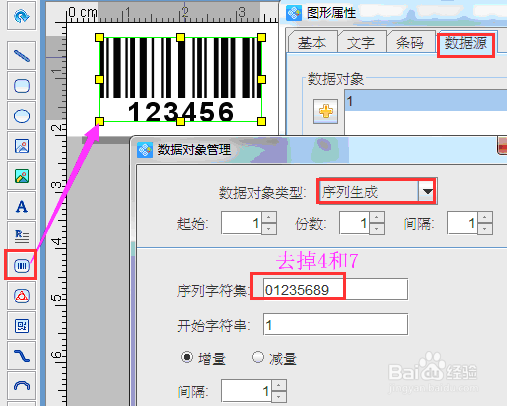Increase the bottom 间隔 value under 增量
507x406 pixels.
279,385
